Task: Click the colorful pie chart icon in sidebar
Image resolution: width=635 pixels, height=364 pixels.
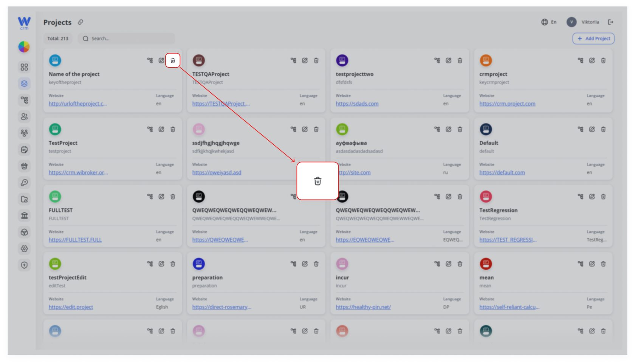Action: pos(24,47)
